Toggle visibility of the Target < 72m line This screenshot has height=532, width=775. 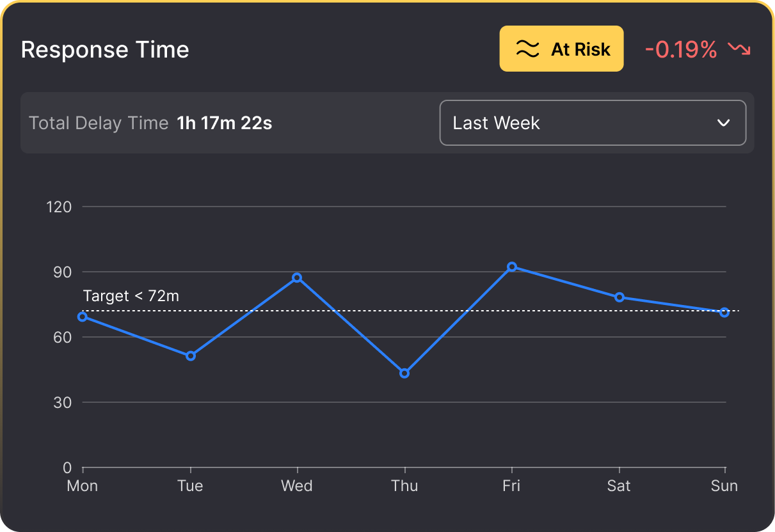click(x=131, y=295)
